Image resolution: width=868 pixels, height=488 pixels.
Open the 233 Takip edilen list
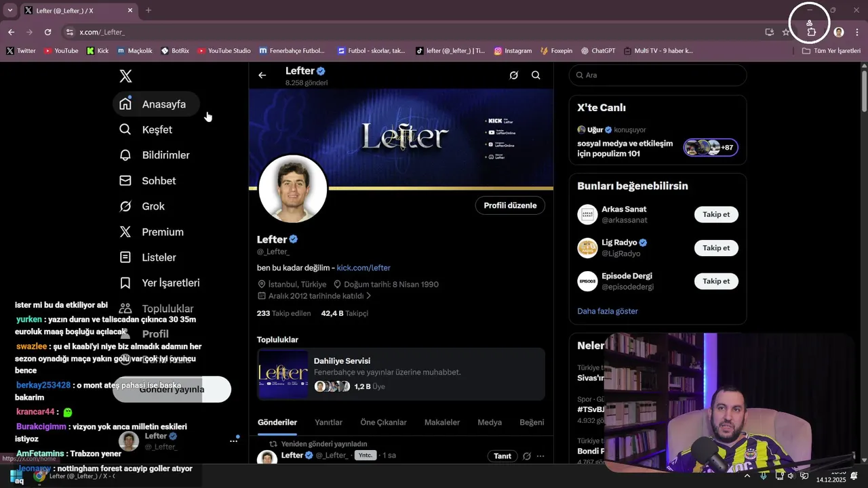[283, 313]
